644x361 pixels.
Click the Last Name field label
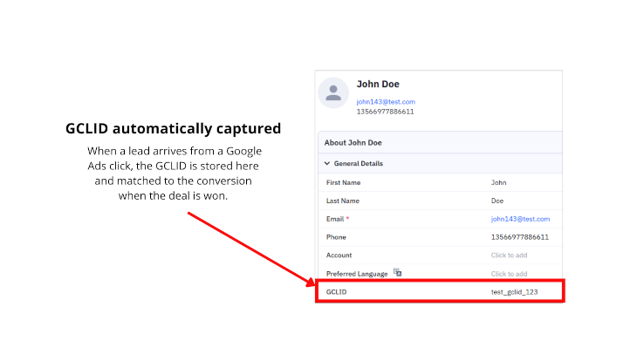(x=343, y=201)
